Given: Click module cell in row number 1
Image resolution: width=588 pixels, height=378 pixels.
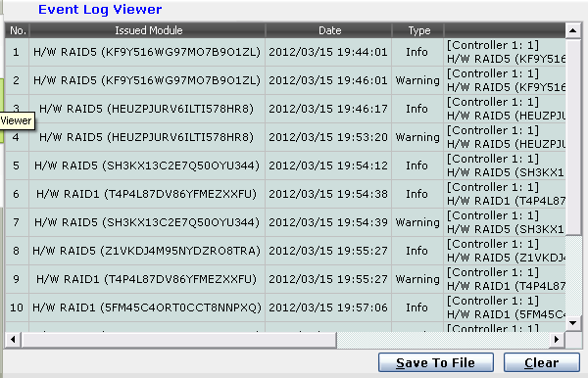Looking at the screenshot, I should [x=147, y=52].
